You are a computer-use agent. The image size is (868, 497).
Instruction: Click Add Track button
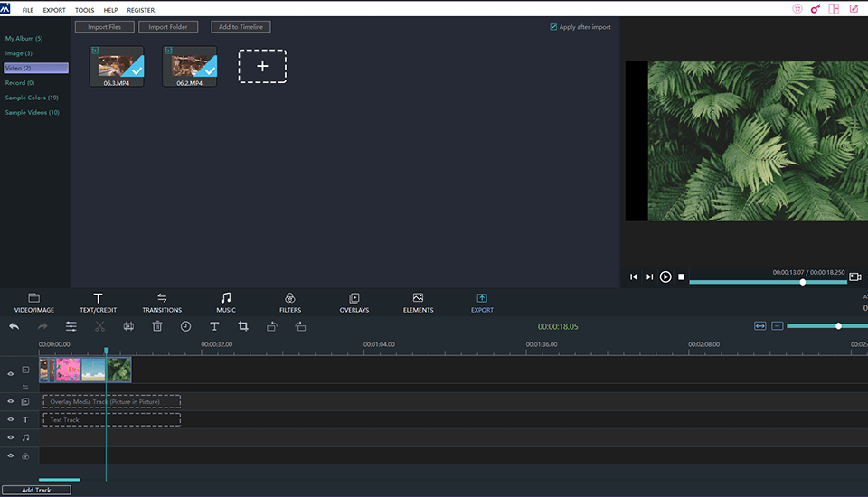(36, 490)
